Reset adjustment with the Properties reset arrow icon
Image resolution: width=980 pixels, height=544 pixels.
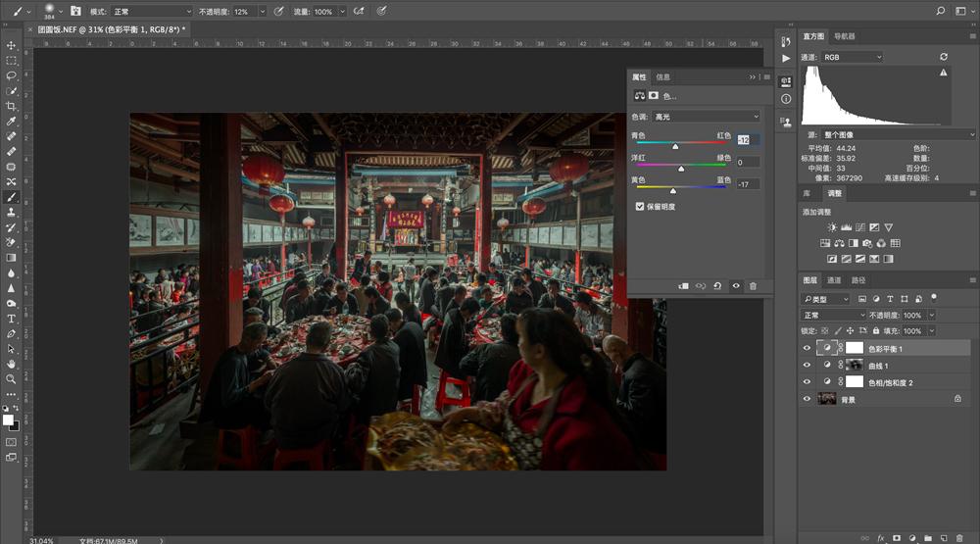(x=717, y=286)
